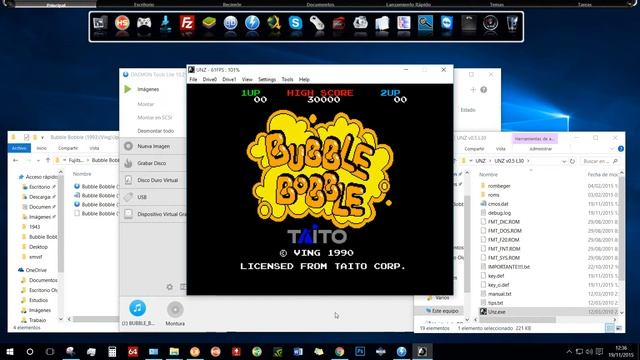Switch to Compartir tab in left Explorer

tap(68, 148)
